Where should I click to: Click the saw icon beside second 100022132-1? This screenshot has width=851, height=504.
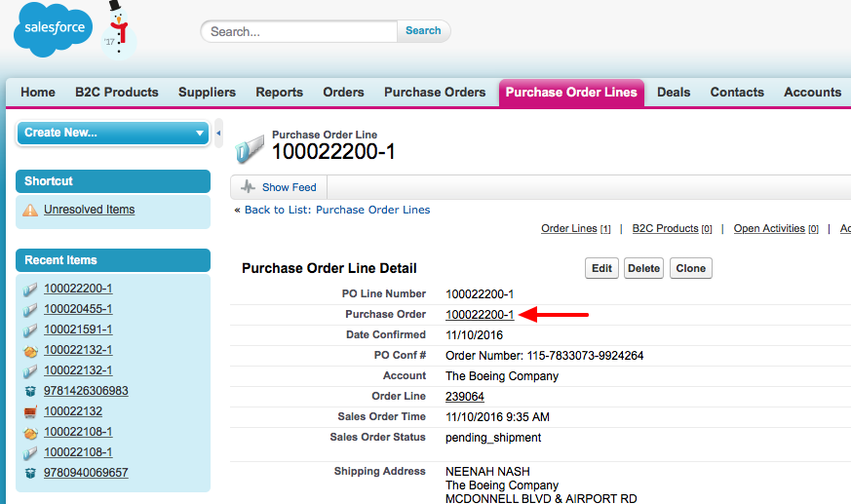pos(30,371)
